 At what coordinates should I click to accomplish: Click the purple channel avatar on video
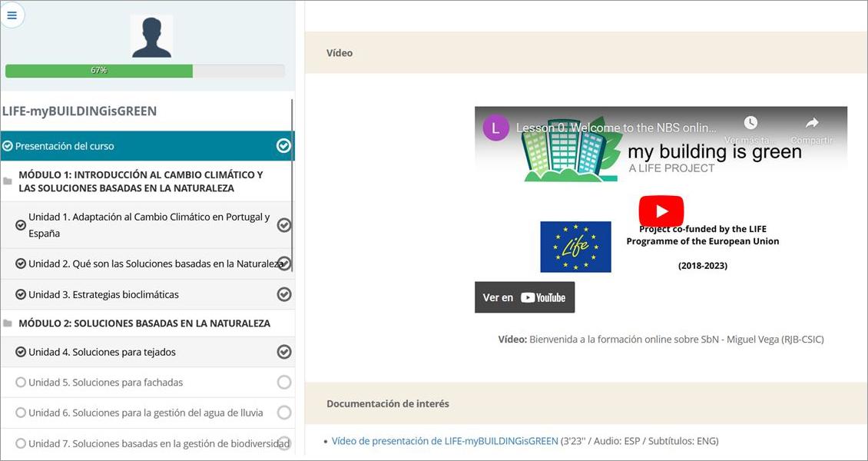click(495, 128)
